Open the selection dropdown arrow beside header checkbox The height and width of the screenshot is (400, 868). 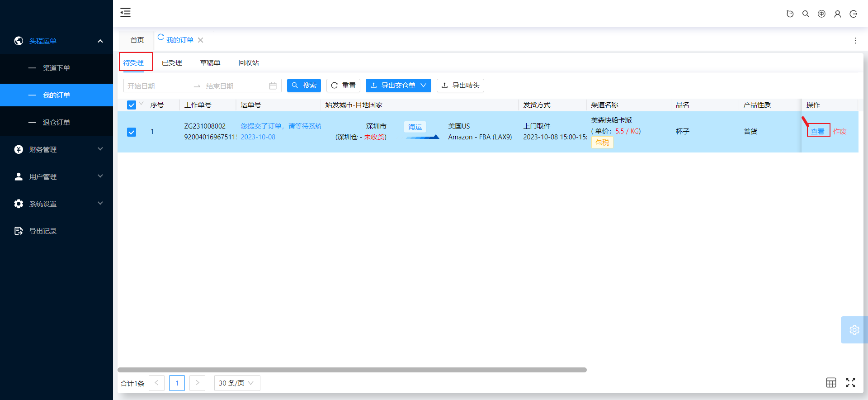142,104
